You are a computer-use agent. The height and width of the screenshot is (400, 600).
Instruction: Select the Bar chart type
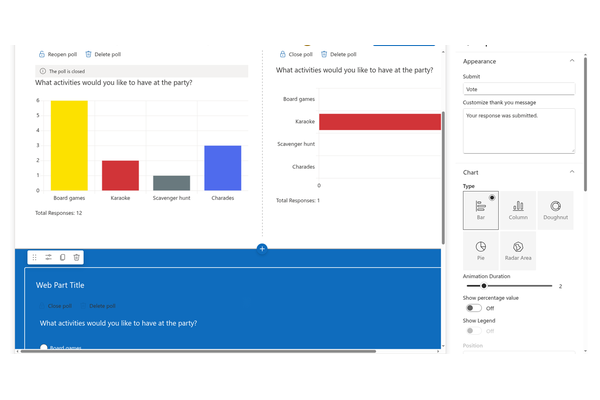[x=481, y=211]
